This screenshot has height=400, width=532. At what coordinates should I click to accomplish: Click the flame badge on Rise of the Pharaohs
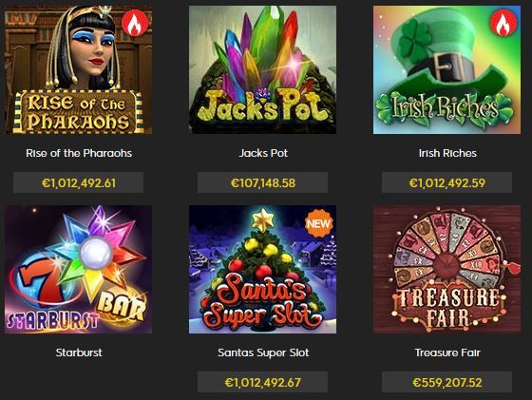tap(135, 24)
